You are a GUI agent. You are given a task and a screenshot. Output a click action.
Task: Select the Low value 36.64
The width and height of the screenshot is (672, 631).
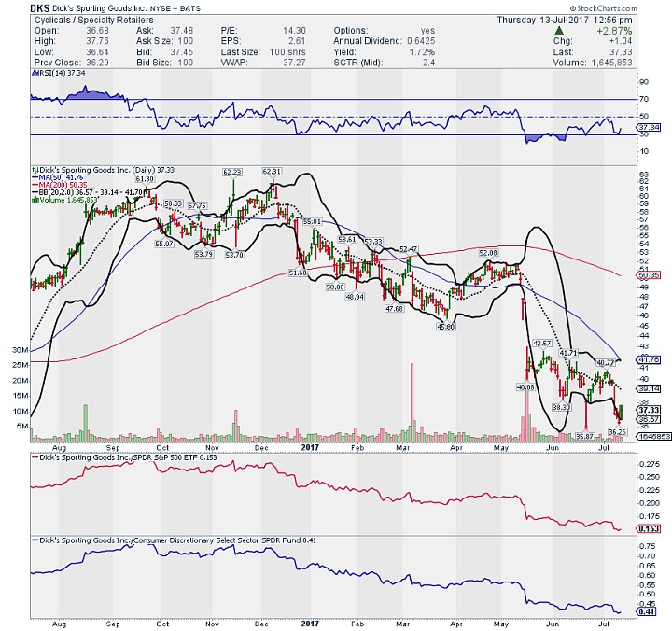point(97,52)
